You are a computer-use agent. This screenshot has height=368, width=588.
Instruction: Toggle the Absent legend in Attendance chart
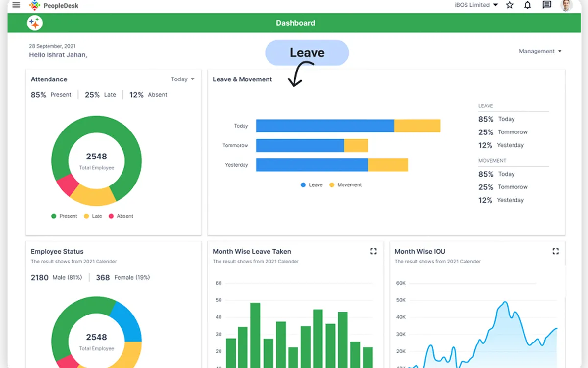click(121, 216)
